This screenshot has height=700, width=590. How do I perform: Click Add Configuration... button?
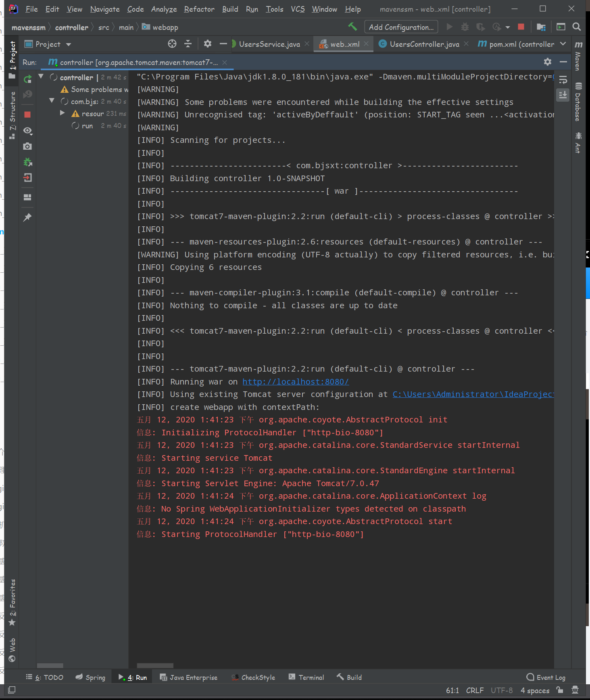click(x=401, y=27)
